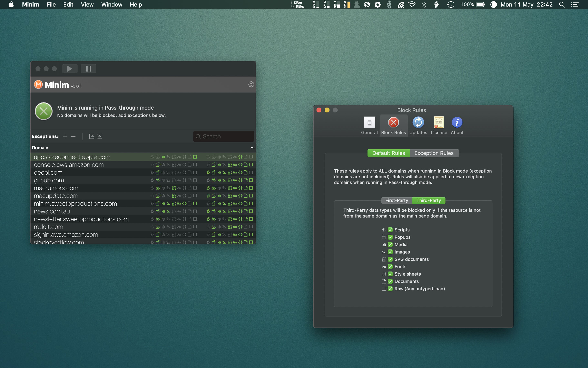
Task: Toggle third-party fonts icon for reddit.com
Action: (235, 227)
